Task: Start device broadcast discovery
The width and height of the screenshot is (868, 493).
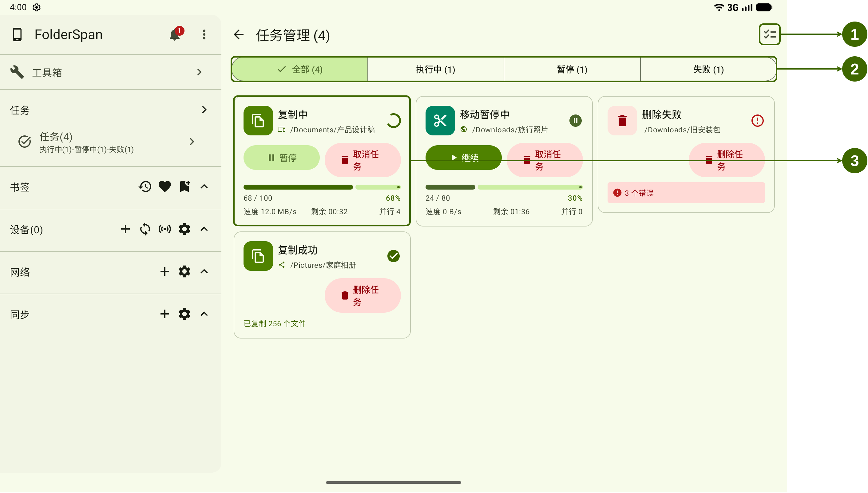Action: point(165,229)
